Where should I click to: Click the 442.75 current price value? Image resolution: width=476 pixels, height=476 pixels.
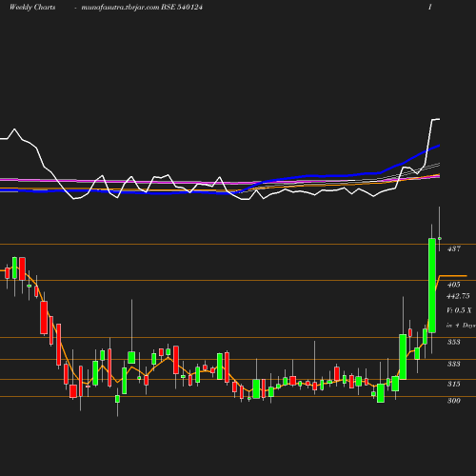(458, 296)
